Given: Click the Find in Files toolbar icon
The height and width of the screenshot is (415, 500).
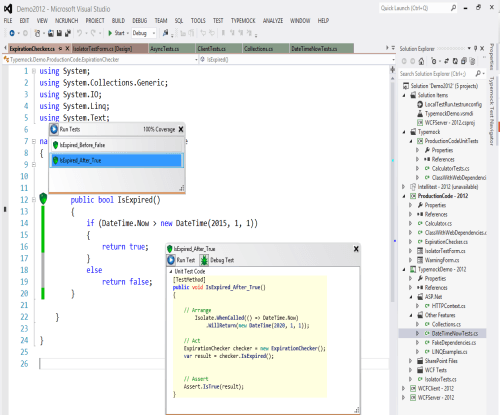Looking at the screenshot, I should (165, 33).
